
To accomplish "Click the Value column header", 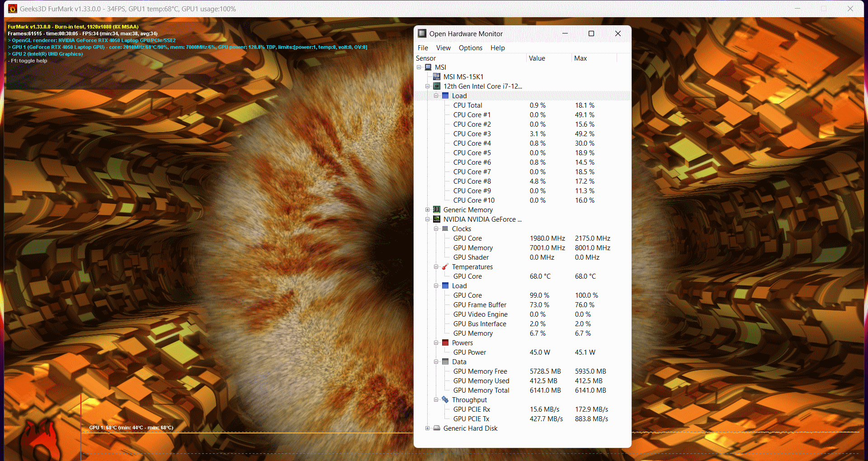I will (x=537, y=58).
